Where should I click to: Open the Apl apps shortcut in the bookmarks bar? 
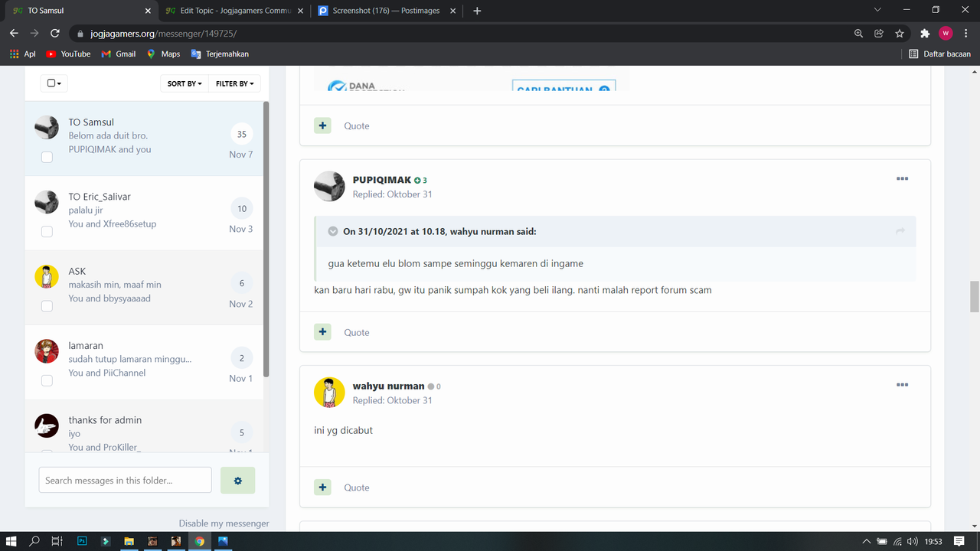point(22,54)
